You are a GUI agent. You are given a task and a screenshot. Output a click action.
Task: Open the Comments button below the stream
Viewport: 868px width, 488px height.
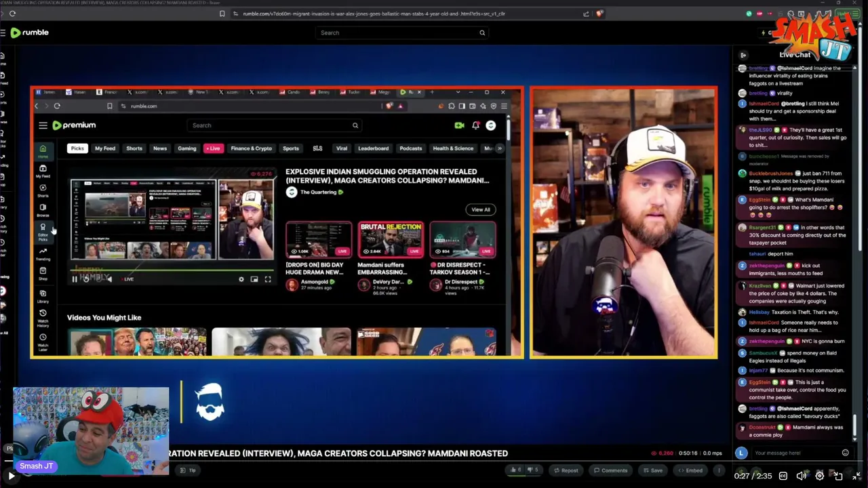click(x=610, y=470)
